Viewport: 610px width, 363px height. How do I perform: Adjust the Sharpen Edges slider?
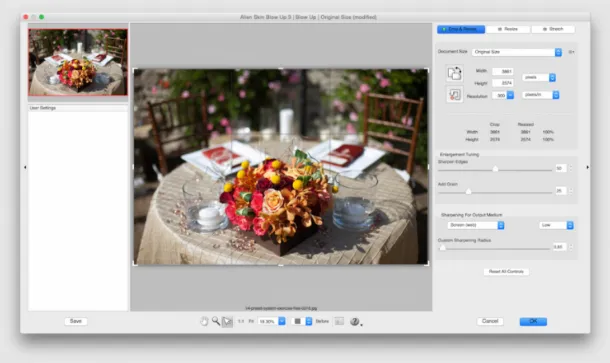click(x=495, y=169)
